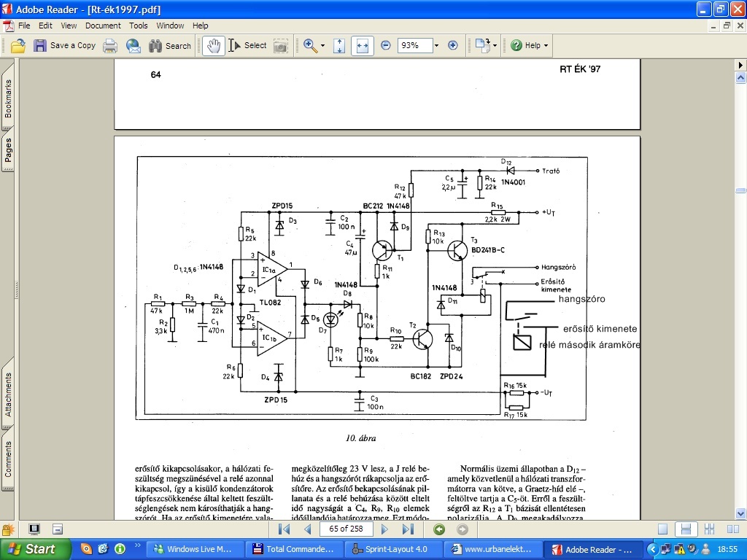The width and height of the screenshot is (747, 560).
Task: Click the Zoom In magnifier tool
Action: click(x=310, y=46)
